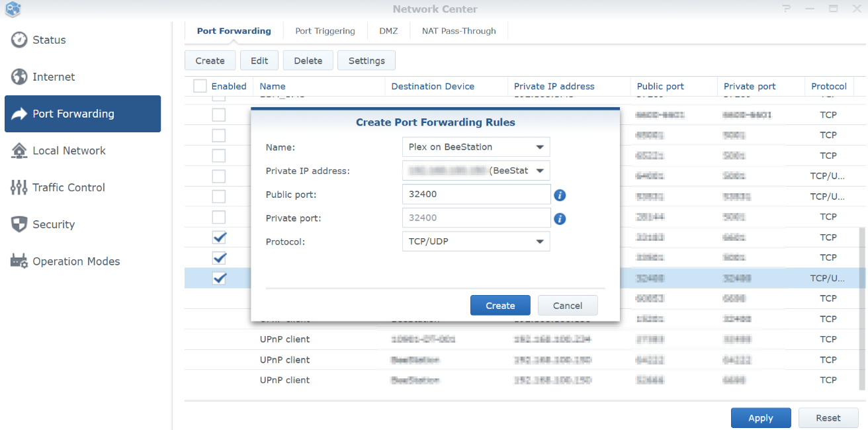Switch to the Port Triggering tab
The image size is (868, 430).
click(x=325, y=31)
